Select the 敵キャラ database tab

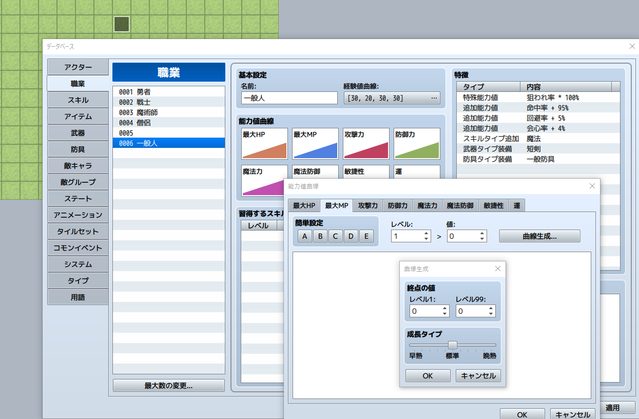coord(78,166)
